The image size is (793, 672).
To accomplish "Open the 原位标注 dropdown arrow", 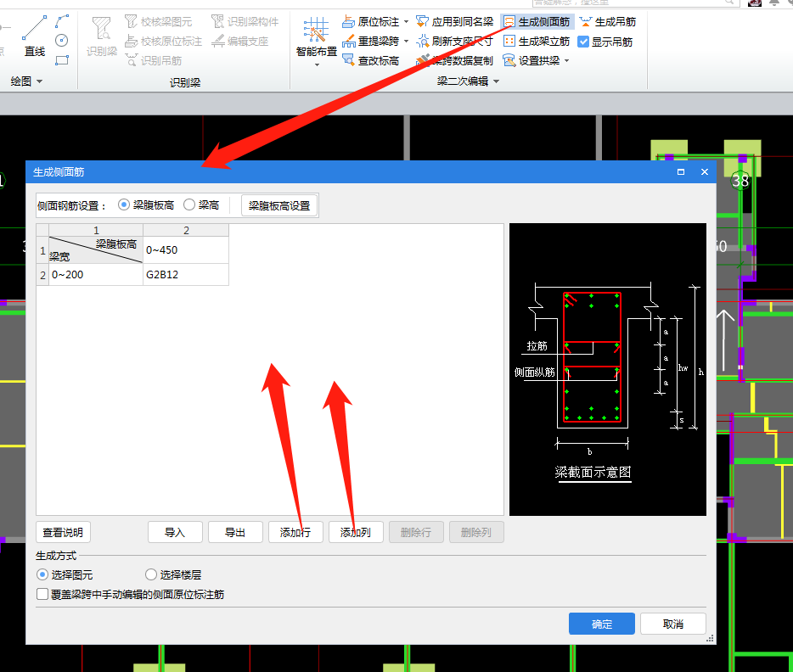I will pyautogui.click(x=406, y=22).
